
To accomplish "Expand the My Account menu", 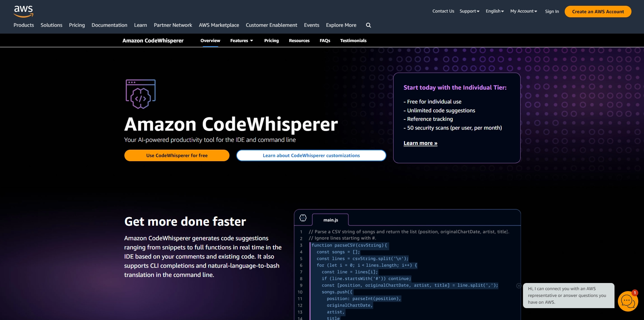I will click(x=523, y=11).
